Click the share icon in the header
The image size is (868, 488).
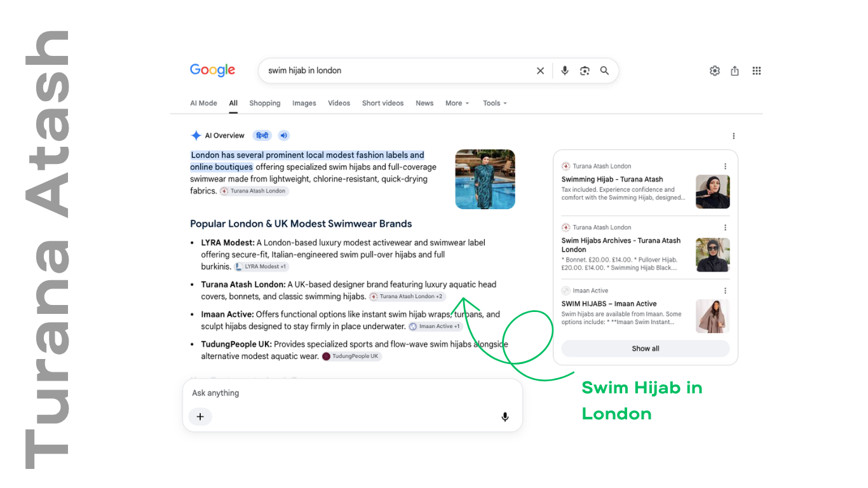735,71
